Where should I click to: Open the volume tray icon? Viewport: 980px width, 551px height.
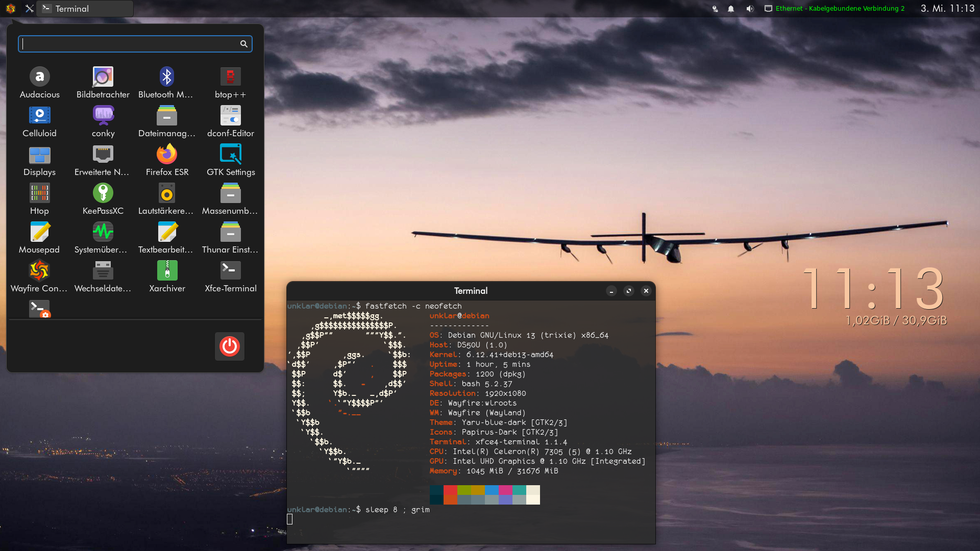pyautogui.click(x=749, y=9)
